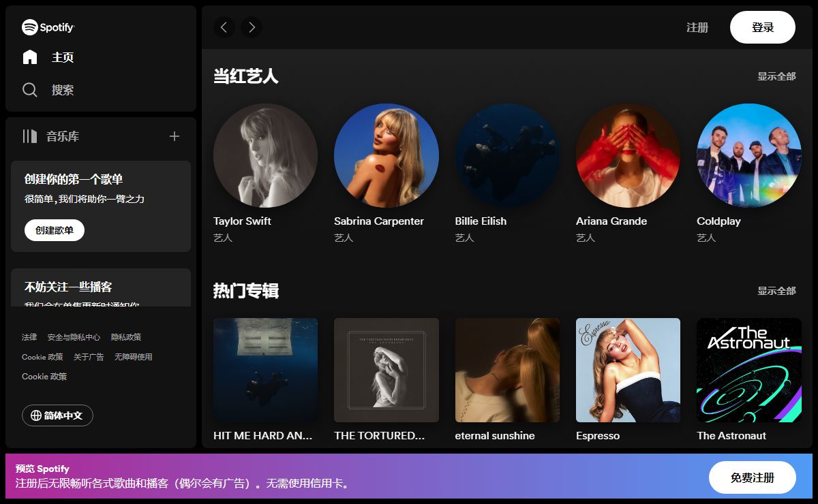Click the 法律 footer link

click(29, 337)
